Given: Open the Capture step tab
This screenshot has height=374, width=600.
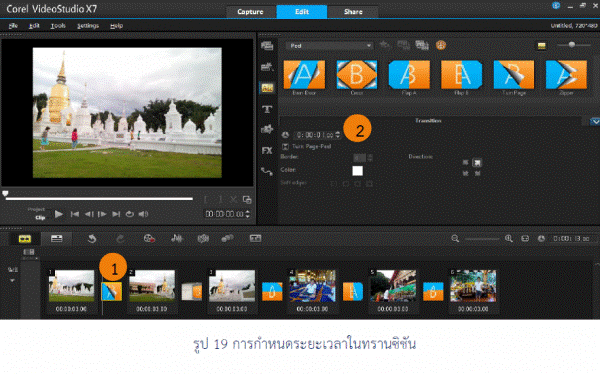Looking at the screenshot, I should point(250,11).
